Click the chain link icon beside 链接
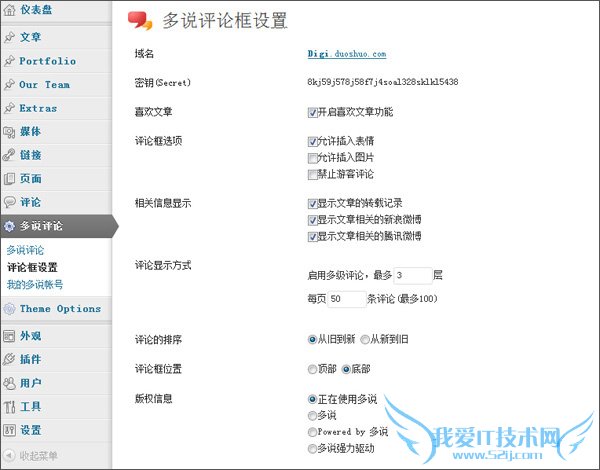This screenshot has width=600, height=470. click(10, 155)
